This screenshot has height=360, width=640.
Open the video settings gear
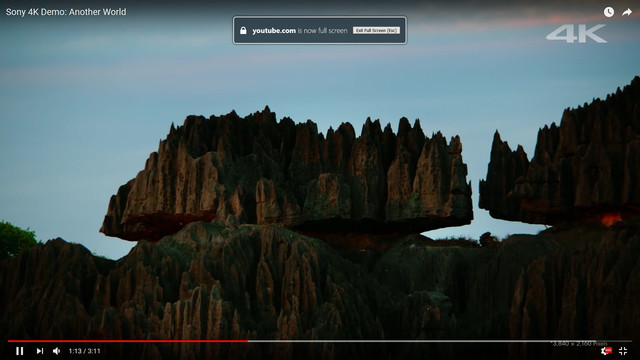pos(606,351)
